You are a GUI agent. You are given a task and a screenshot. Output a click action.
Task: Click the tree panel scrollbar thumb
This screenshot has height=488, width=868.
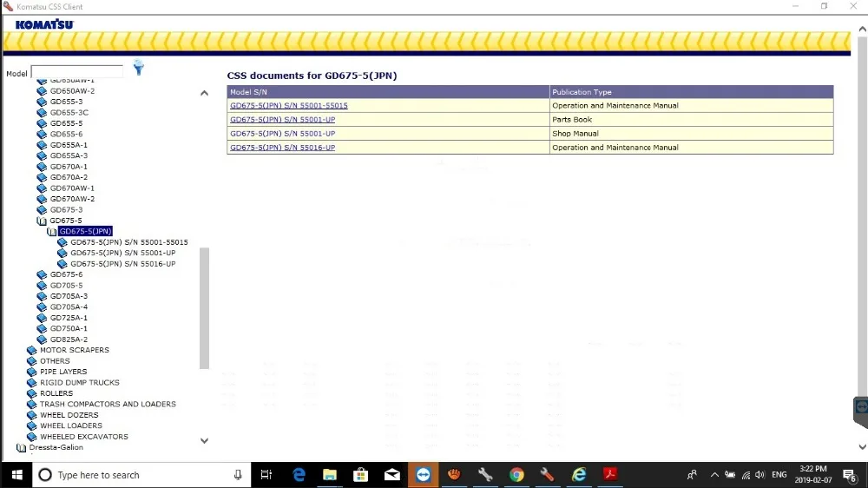click(204, 308)
